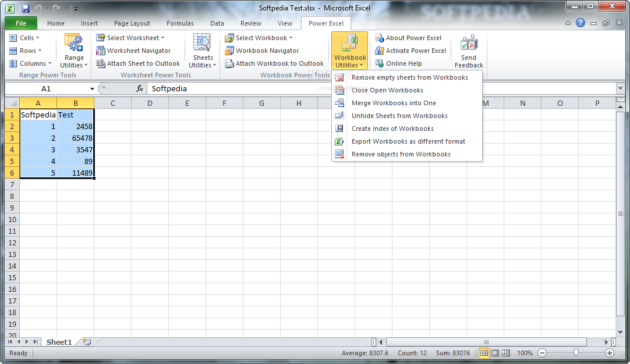The width and height of the screenshot is (630, 364).
Task: Open the Name Box dropdown arrow
Action: tap(92, 89)
